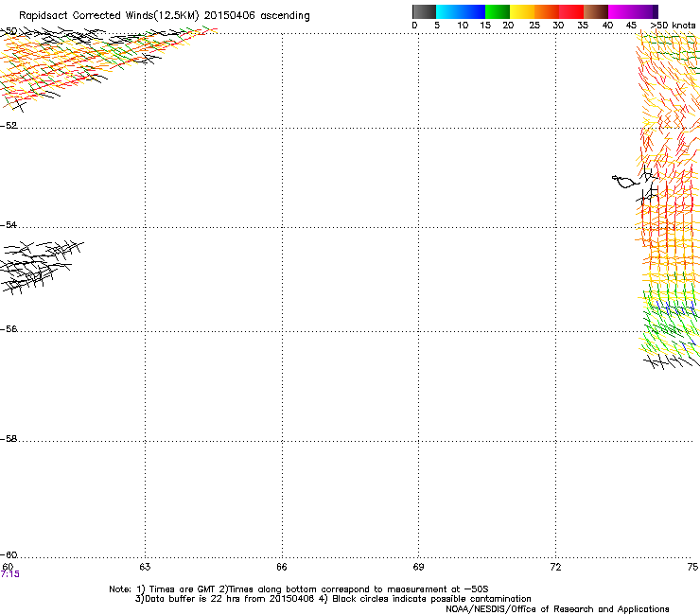The width and height of the screenshot is (700, 615).
Task: Select the orange 25-30 knots legend swatch
Action: [547, 11]
